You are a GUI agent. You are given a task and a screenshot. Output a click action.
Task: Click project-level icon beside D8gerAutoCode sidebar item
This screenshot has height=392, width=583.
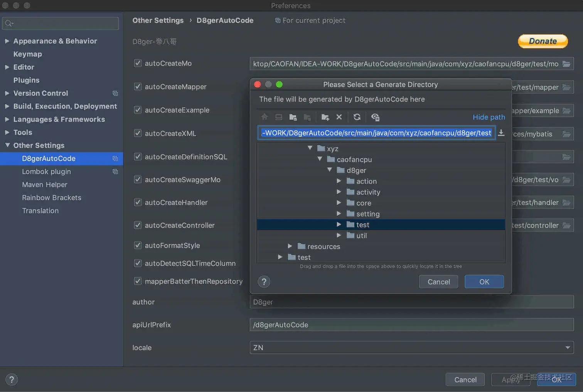[x=115, y=158]
